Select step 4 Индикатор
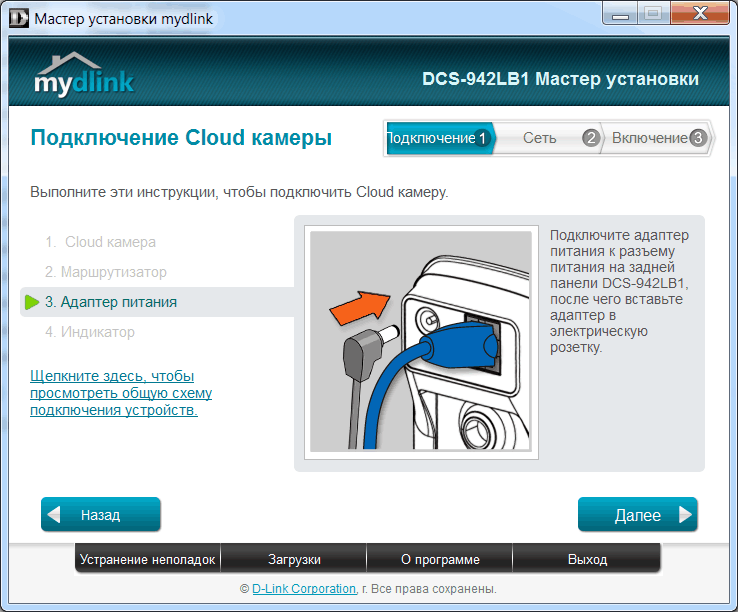The width and height of the screenshot is (738, 612). click(90, 332)
